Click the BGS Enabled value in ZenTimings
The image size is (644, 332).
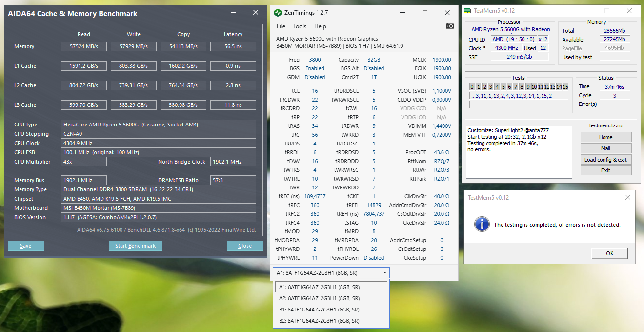(315, 68)
